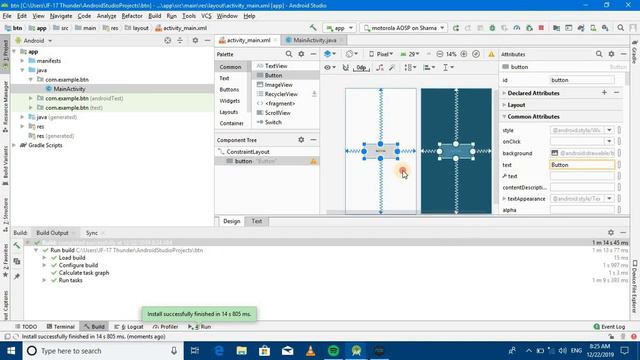Open the Align options icon
Image resolution: width=640 pixels, height=360 pixels.
click(x=429, y=67)
